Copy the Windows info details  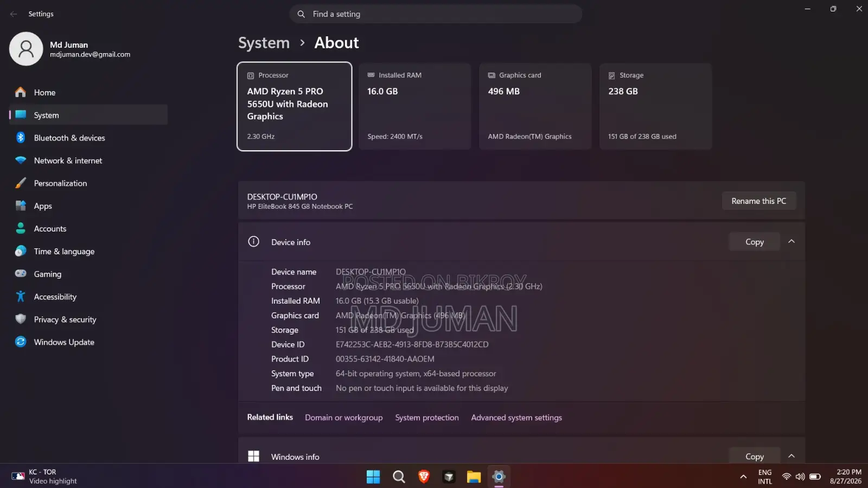coord(755,456)
